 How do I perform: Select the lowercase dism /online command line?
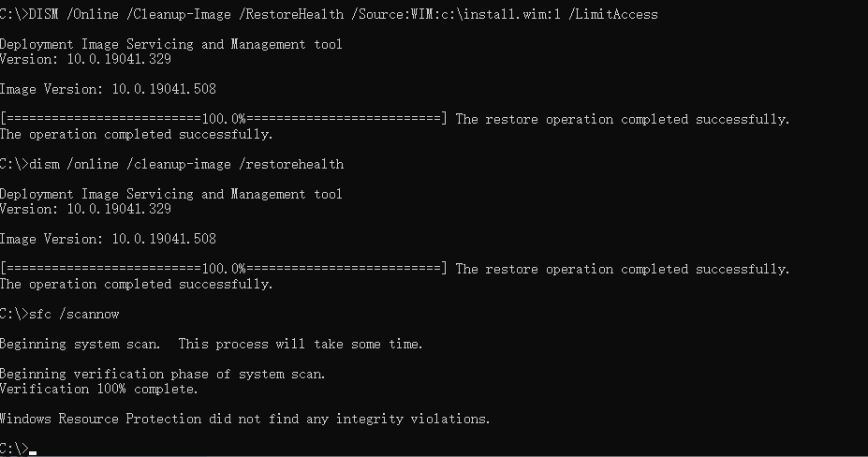click(x=171, y=165)
